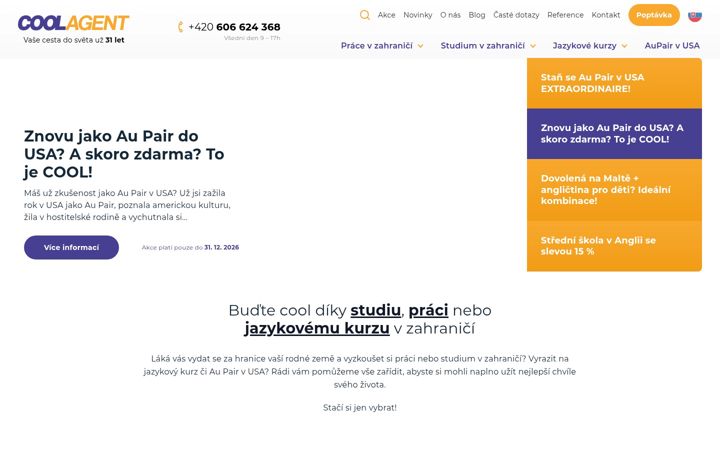Open the CoolAgent logo homepage link
This screenshot has height=450, width=720.
click(x=73, y=22)
